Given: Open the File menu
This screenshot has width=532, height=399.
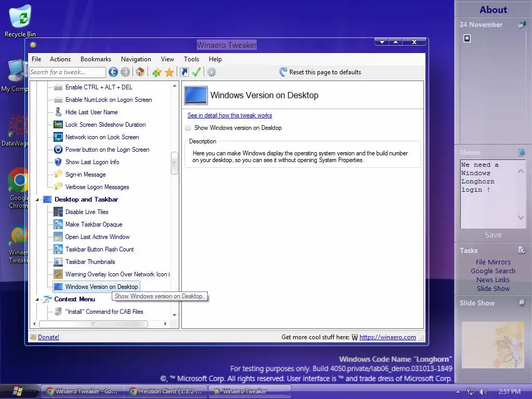Looking at the screenshot, I should 36,59.
